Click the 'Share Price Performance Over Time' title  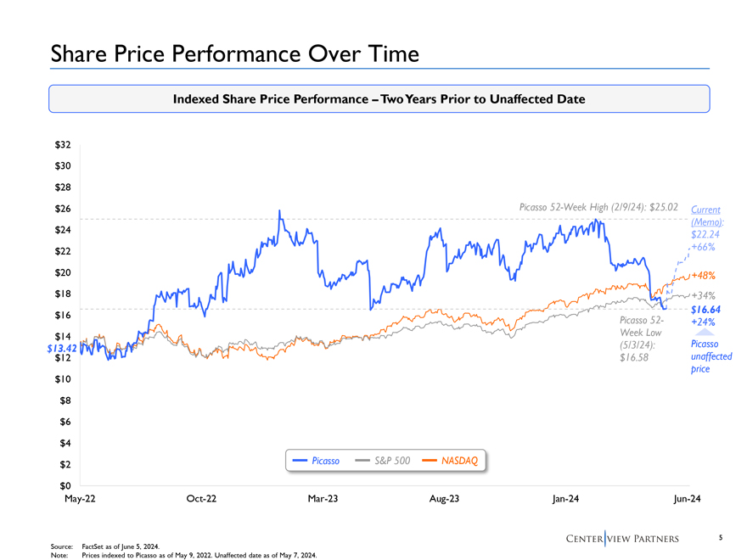(x=235, y=54)
